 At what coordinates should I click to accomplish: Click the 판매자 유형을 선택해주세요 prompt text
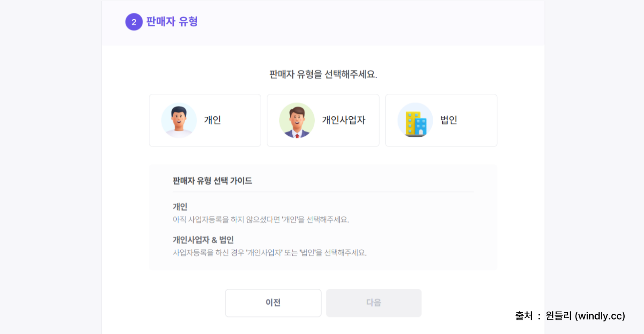pyautogui.click(x=323, y=74)
